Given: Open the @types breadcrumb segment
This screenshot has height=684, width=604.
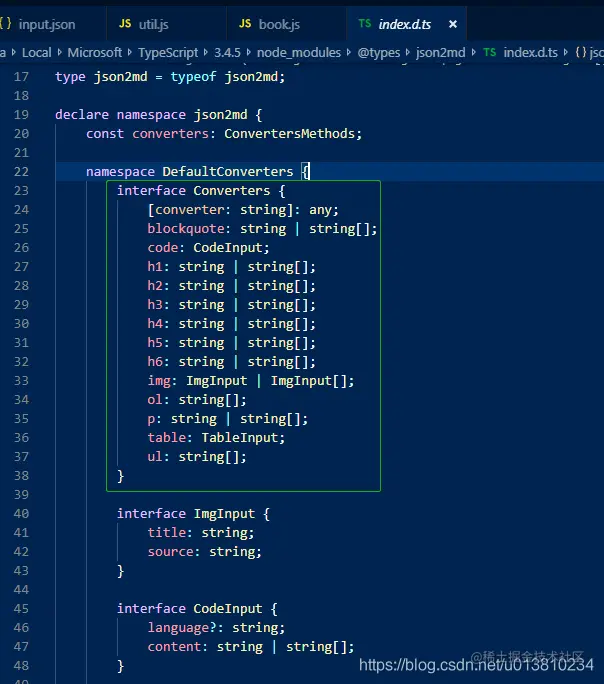Looking at the screenshot, I should point(379,53).
